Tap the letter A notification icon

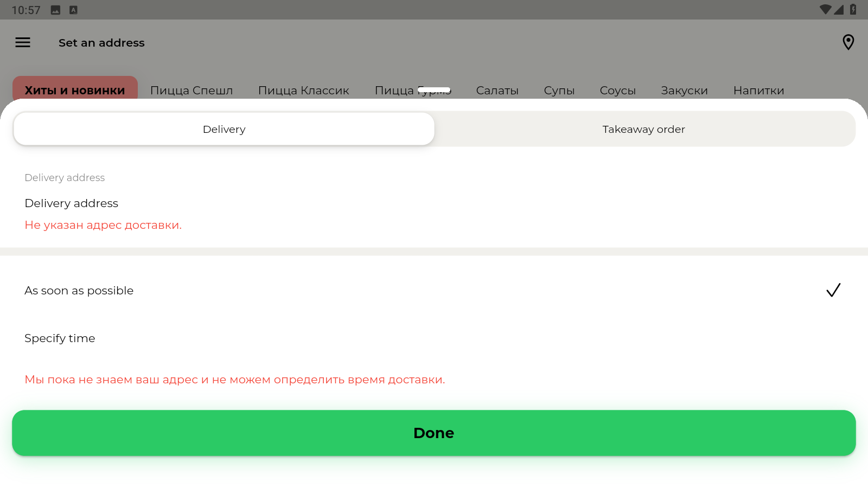(x=73, y=10)
